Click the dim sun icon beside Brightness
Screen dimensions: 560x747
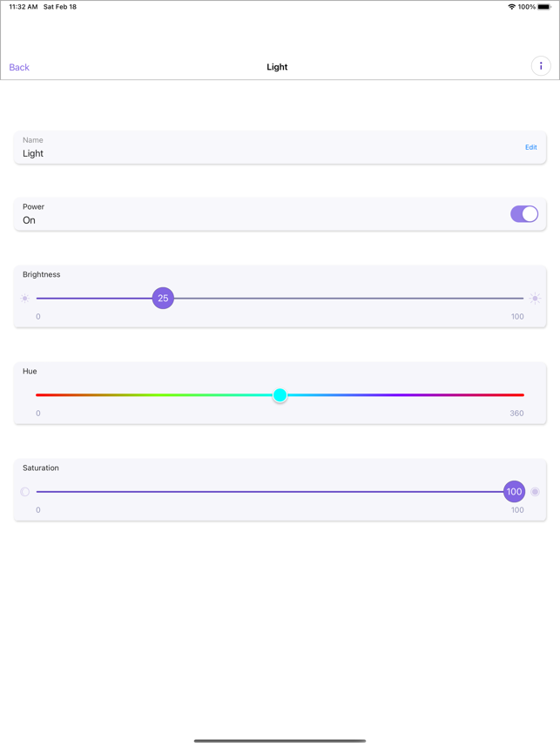(24, 299)
